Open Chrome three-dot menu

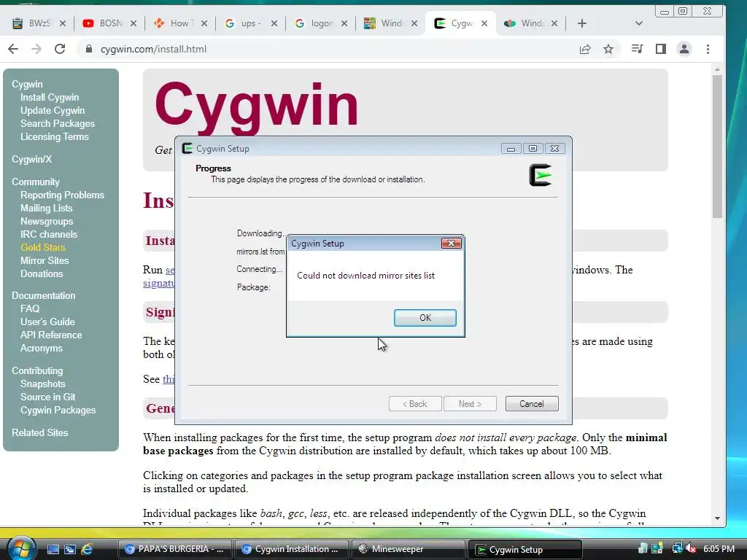point(708,49)
